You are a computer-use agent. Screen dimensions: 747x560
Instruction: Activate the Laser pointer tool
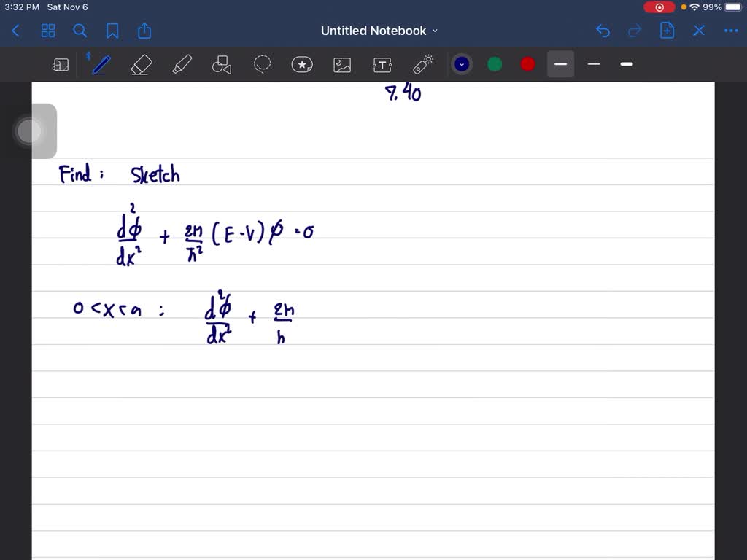point(422,64)
